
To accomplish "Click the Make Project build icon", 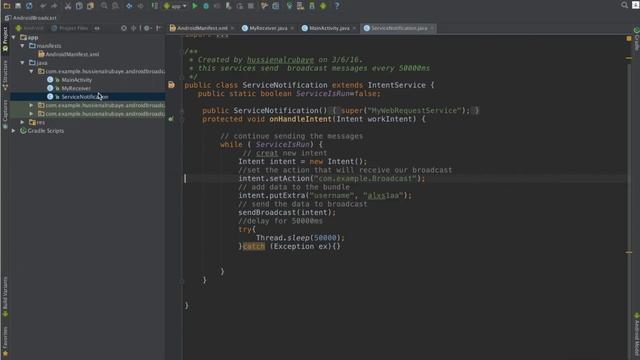I will [x=155, y=6].
